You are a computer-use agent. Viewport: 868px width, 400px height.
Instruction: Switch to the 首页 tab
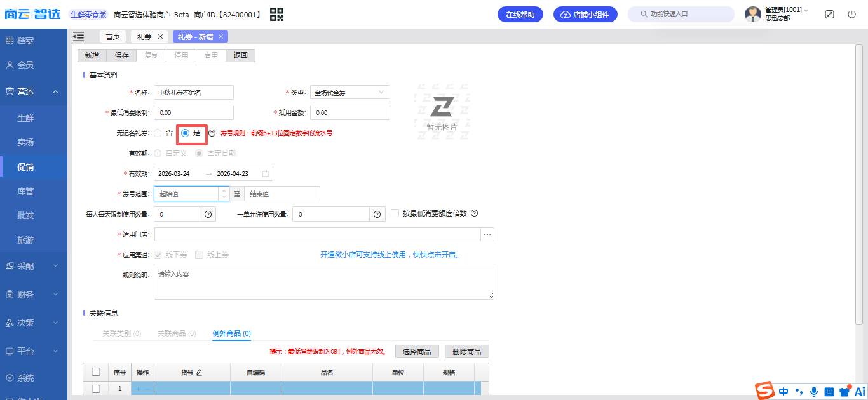[112, 37]
